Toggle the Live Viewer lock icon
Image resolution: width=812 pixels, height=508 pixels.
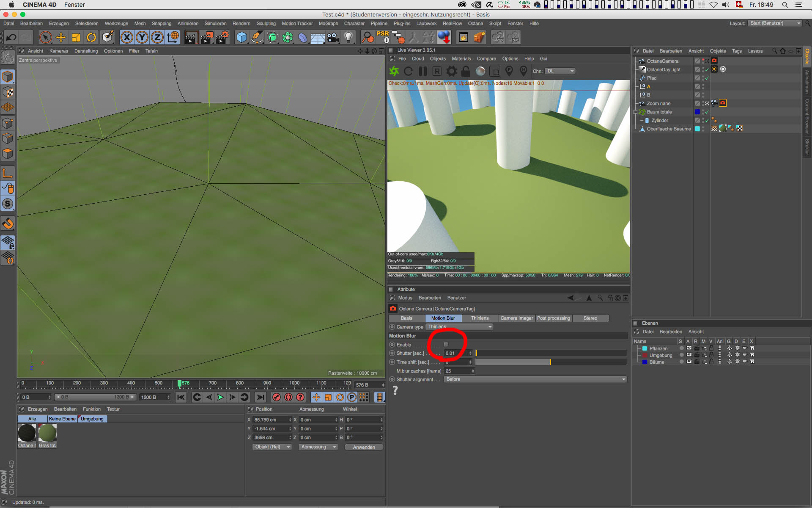coord(466,71)
